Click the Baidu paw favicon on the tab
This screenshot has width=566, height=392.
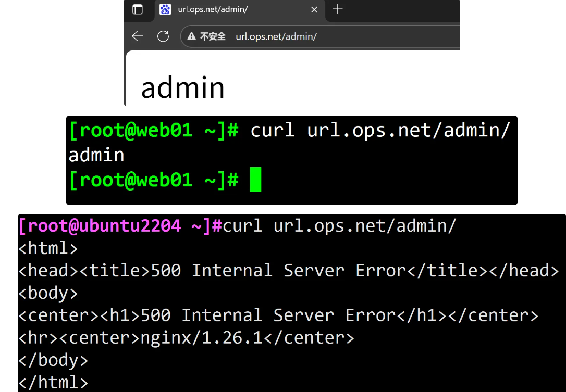165,9
